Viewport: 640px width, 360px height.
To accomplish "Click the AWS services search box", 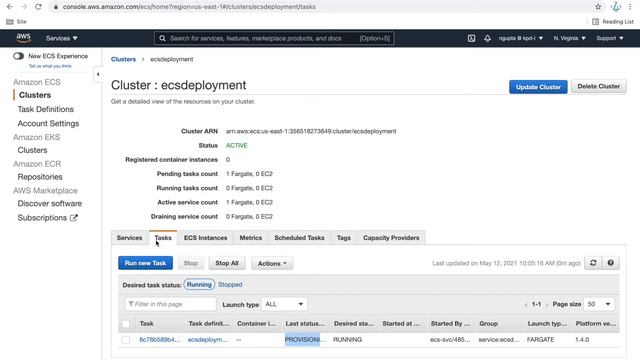I will [x=274, y=38].
